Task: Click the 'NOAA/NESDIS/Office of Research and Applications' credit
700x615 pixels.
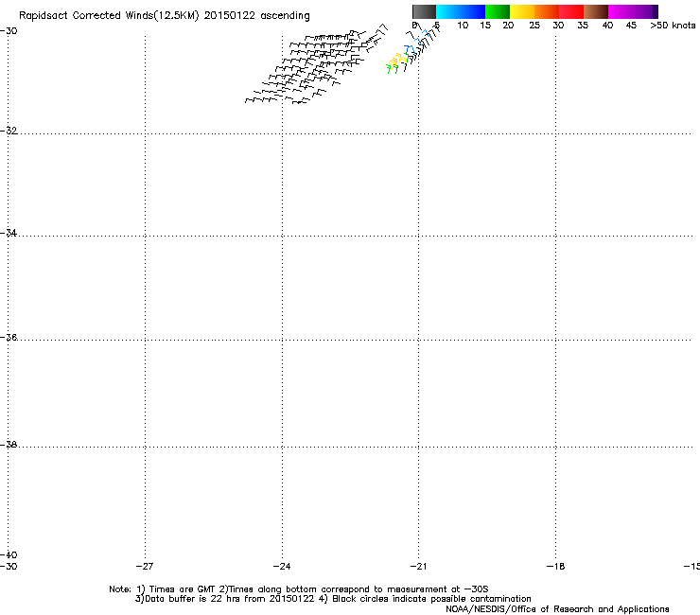Action: [557, 609]
